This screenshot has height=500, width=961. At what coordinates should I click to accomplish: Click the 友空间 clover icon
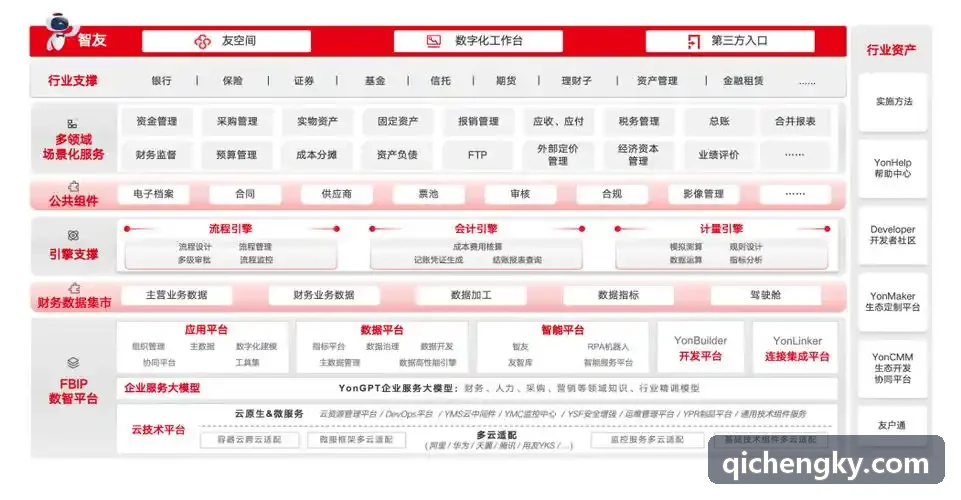(202, 41)
